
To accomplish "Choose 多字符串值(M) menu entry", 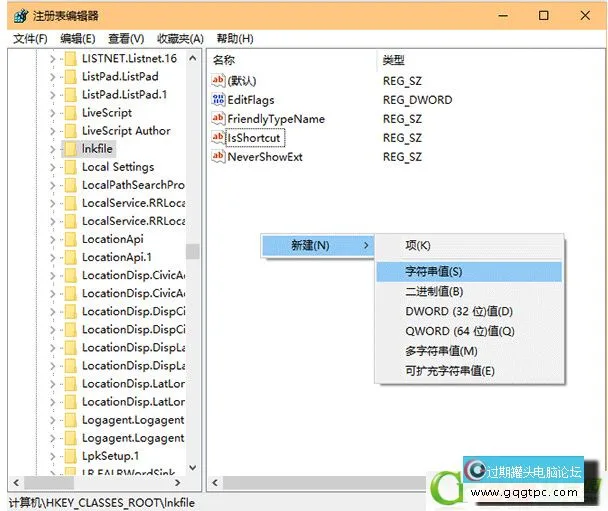I will click(x=469, y=351).
